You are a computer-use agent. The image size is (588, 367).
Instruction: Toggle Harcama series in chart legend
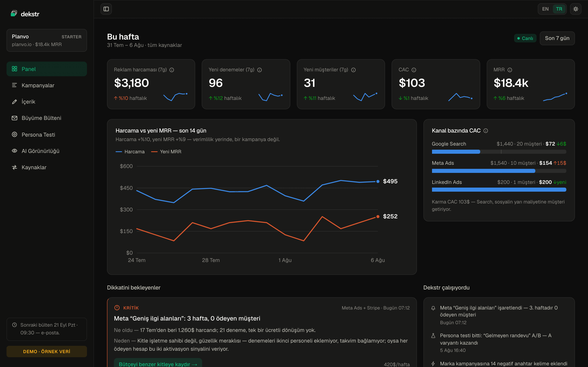pos(130,152)
